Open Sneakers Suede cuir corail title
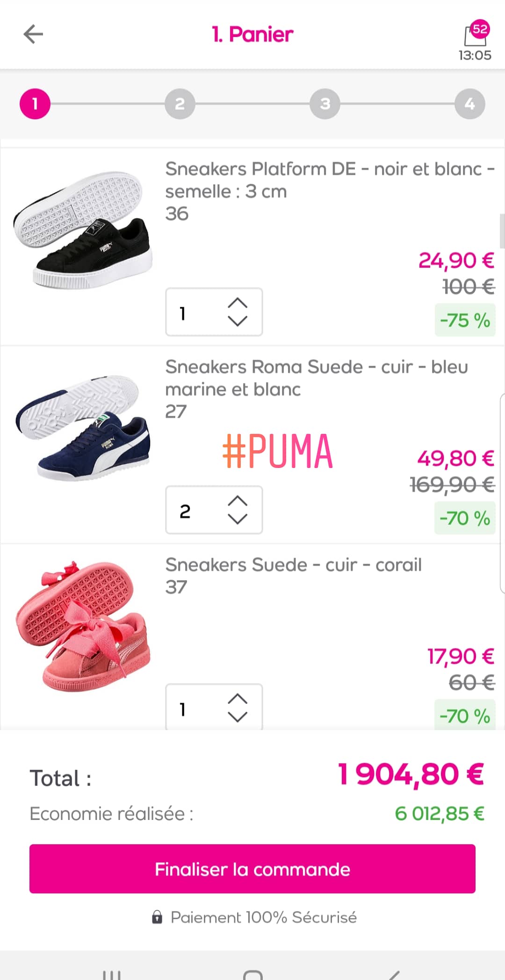The height and width of the screenshot is (980, 505). coord(293,565)
